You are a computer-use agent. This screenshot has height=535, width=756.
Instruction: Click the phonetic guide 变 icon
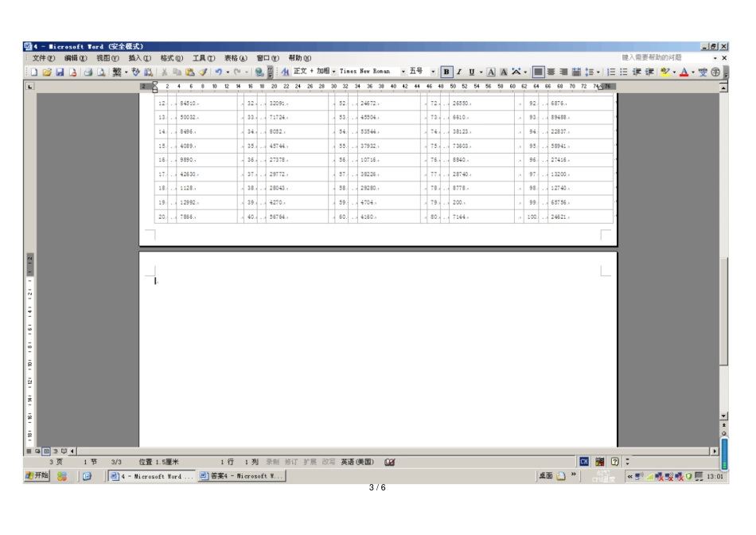703,72
